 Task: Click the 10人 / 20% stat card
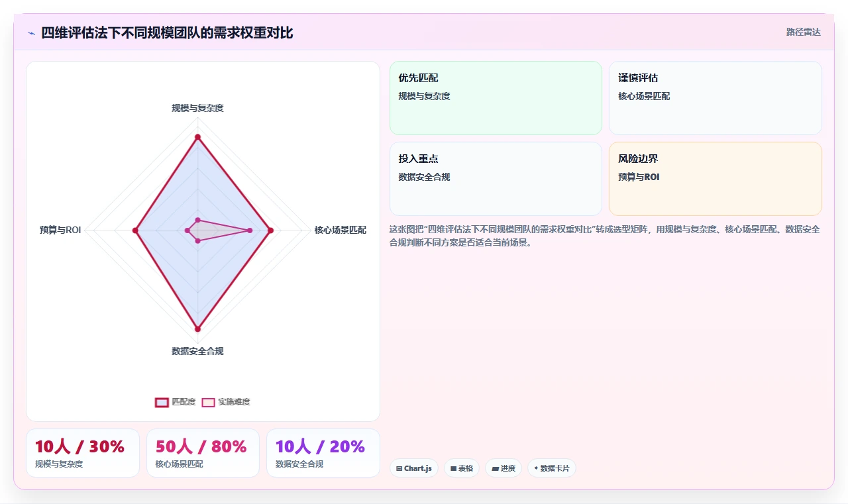click(323, 453)
